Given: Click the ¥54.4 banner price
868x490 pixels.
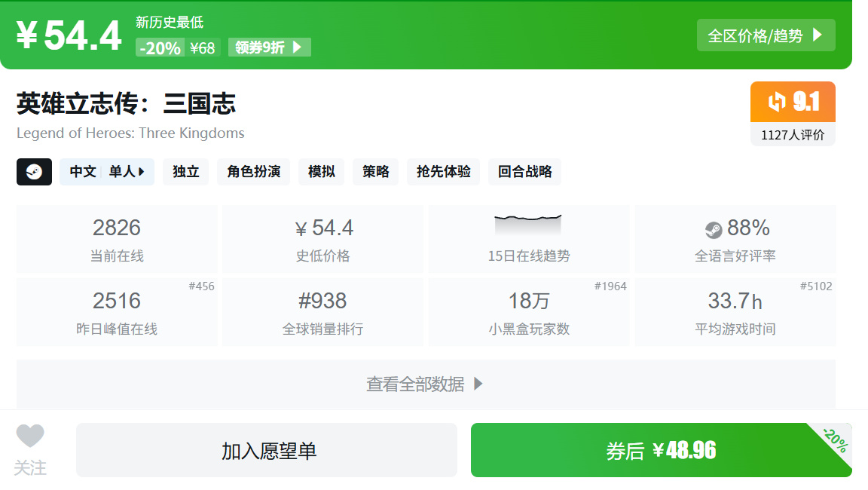Looking at the screenshot, I should 69,35.
